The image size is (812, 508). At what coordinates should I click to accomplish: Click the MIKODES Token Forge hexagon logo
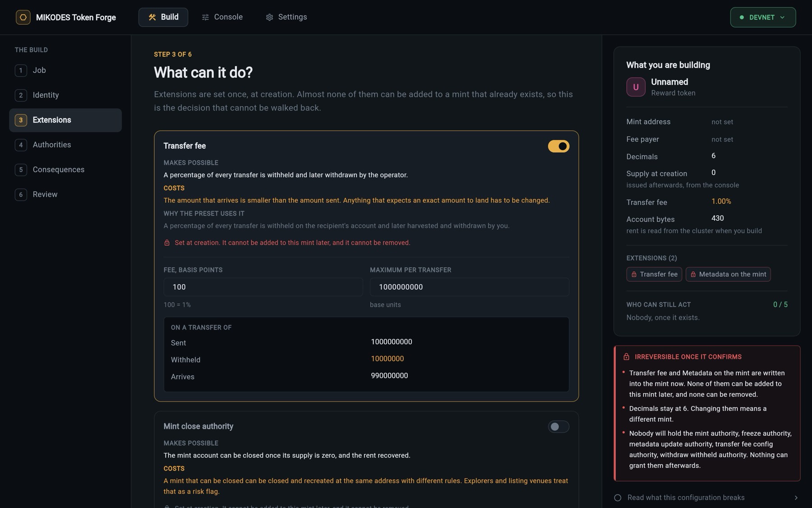click(x=23, y=17)
